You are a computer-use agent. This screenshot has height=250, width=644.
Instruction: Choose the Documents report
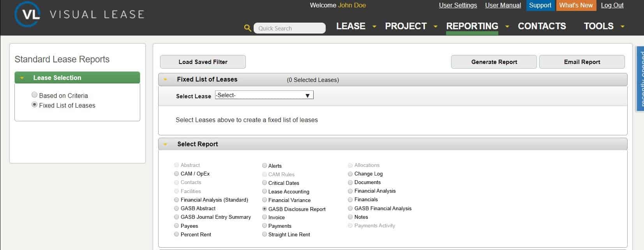tap(350, 182)
